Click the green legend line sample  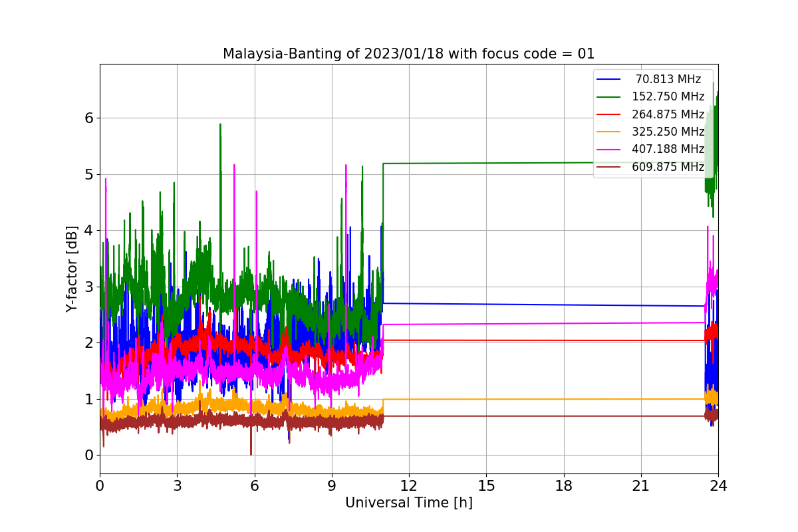(x=608, y=97)
